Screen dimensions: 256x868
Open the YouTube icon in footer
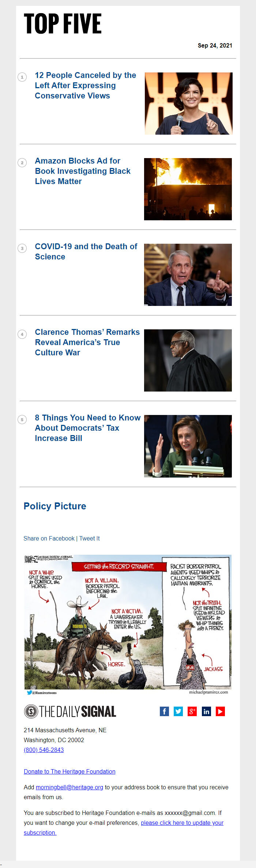tap(220, 711)
